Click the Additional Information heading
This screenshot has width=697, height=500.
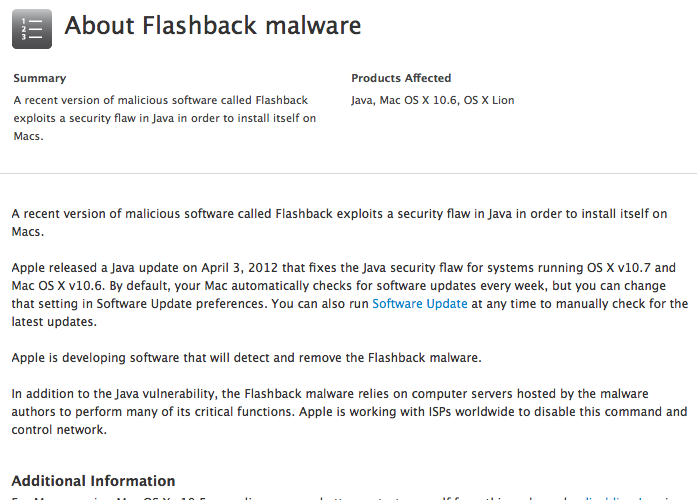coord(93,480)
